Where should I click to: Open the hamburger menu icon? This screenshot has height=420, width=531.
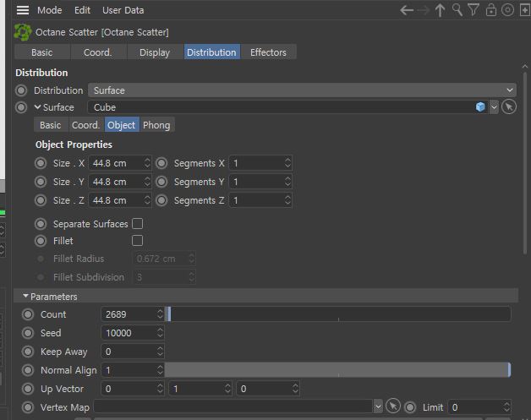[23, 10]
